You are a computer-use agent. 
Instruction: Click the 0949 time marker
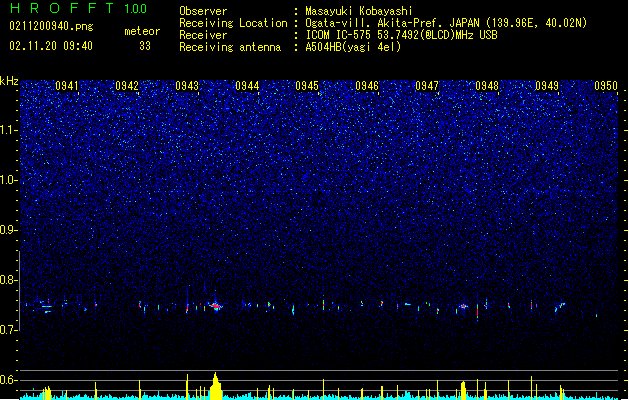pyautogui.click(x=547, y=86)
